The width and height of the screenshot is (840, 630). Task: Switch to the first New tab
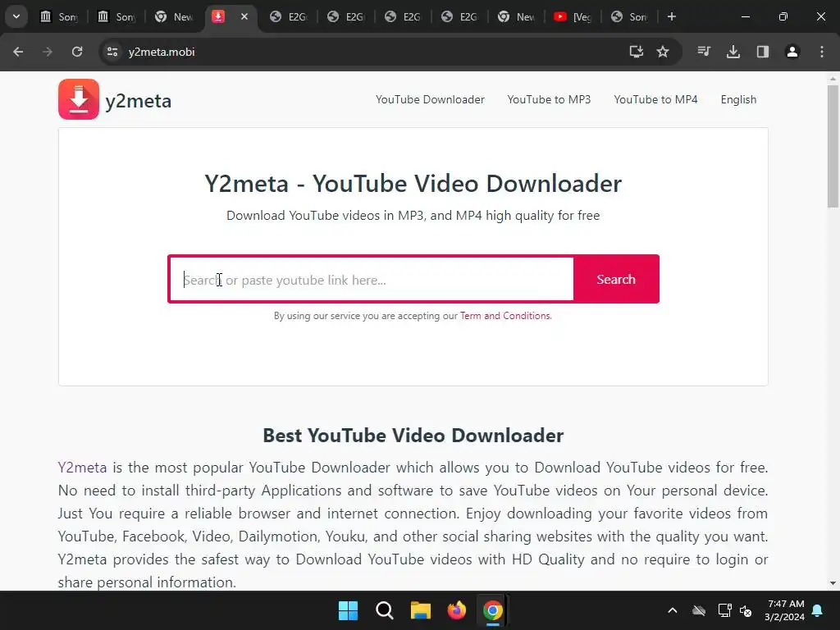(x=174, y=16)
